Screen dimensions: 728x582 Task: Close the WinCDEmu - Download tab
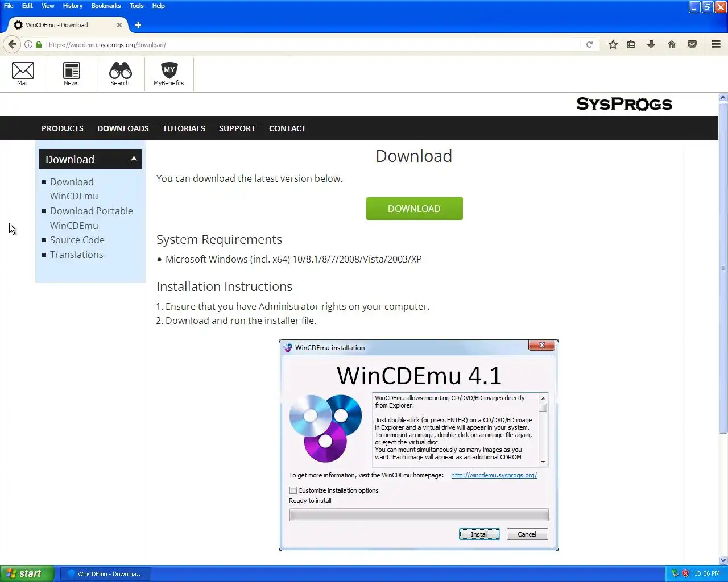(x=119, y=25)
